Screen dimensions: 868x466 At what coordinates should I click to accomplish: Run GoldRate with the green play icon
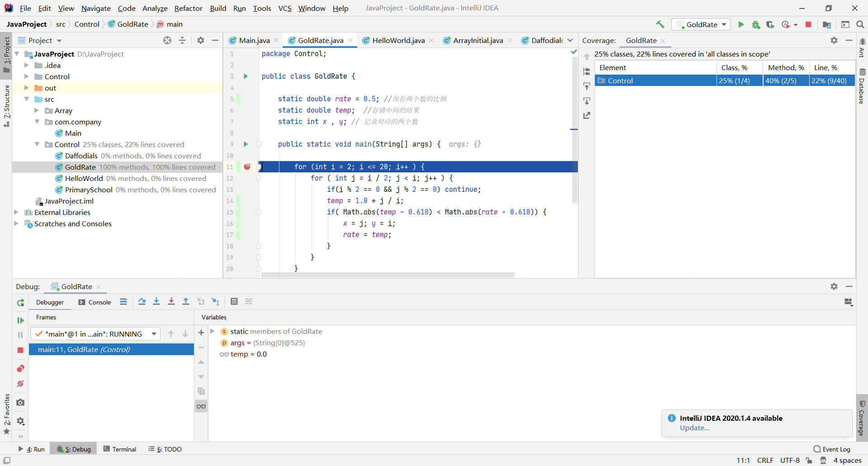[x=741, y=24]
